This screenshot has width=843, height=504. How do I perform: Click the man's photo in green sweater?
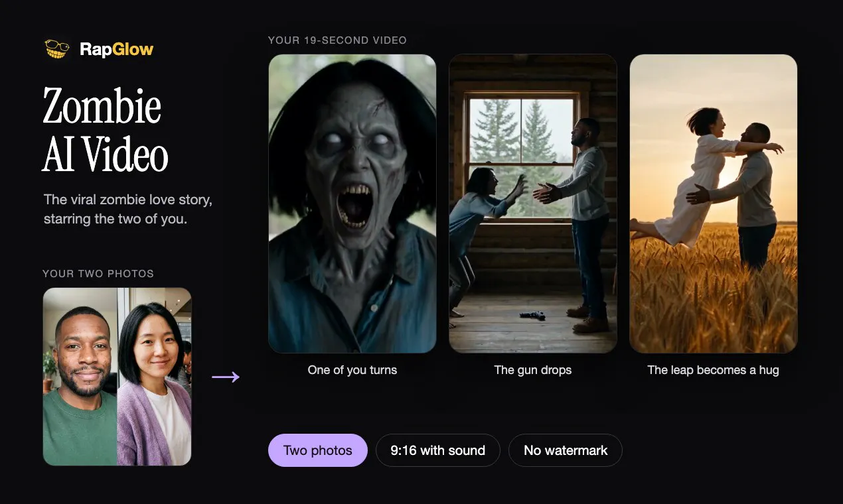coord(80,377)
